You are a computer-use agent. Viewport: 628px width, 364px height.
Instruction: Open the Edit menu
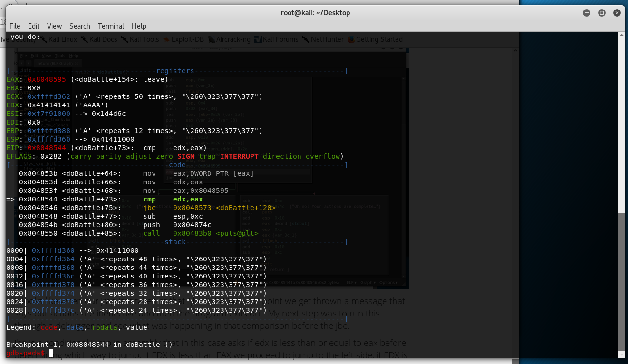[34, 26]
